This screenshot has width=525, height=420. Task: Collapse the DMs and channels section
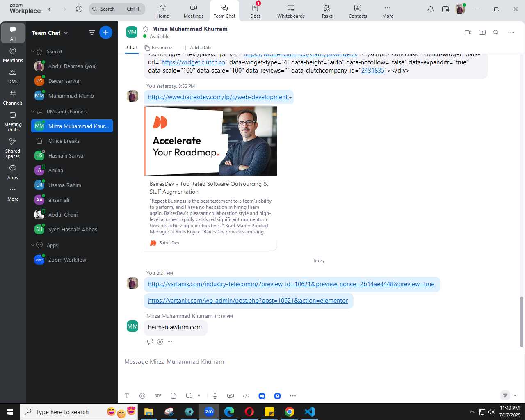(33, 112)
